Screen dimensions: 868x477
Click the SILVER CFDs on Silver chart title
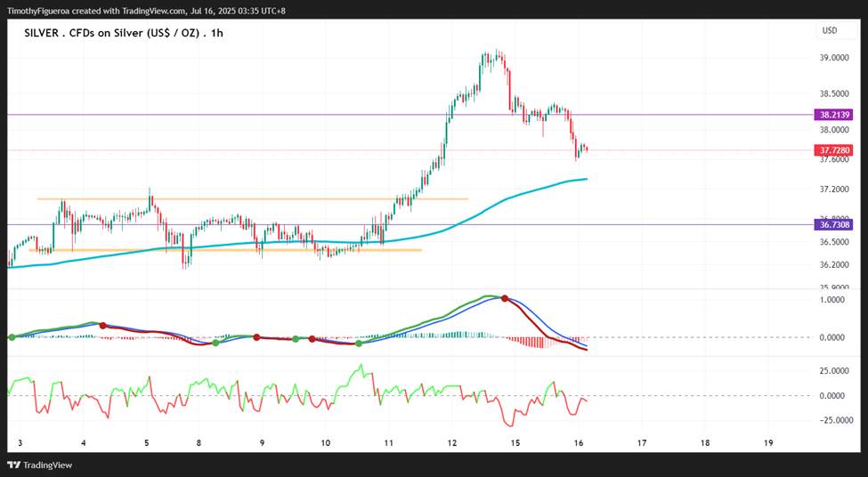124,33
